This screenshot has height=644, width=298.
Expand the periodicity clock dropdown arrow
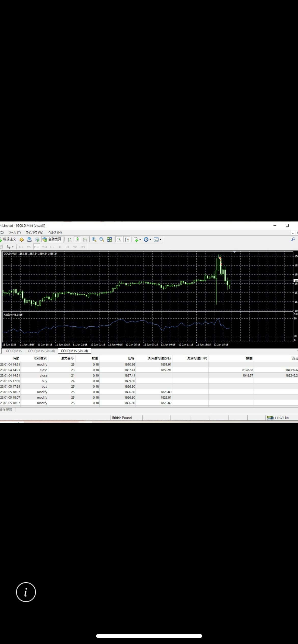[150, 240]
